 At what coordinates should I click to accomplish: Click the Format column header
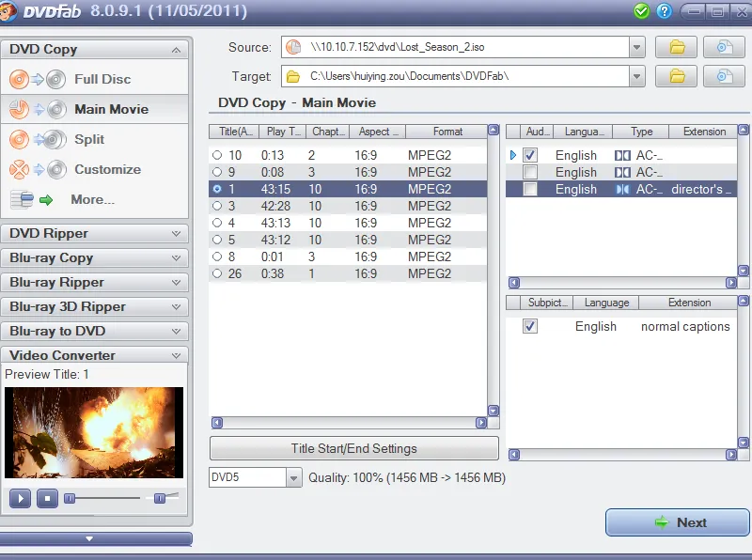[447, 132]
